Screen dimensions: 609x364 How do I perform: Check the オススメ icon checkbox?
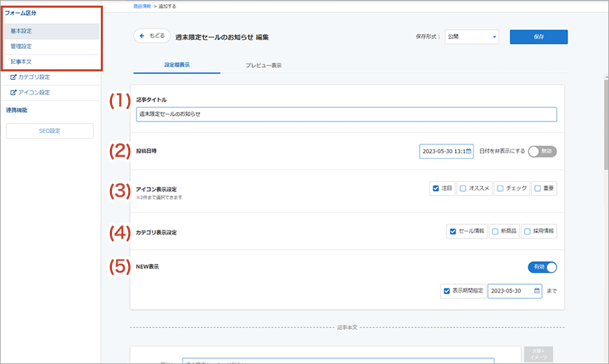point(463,188)
